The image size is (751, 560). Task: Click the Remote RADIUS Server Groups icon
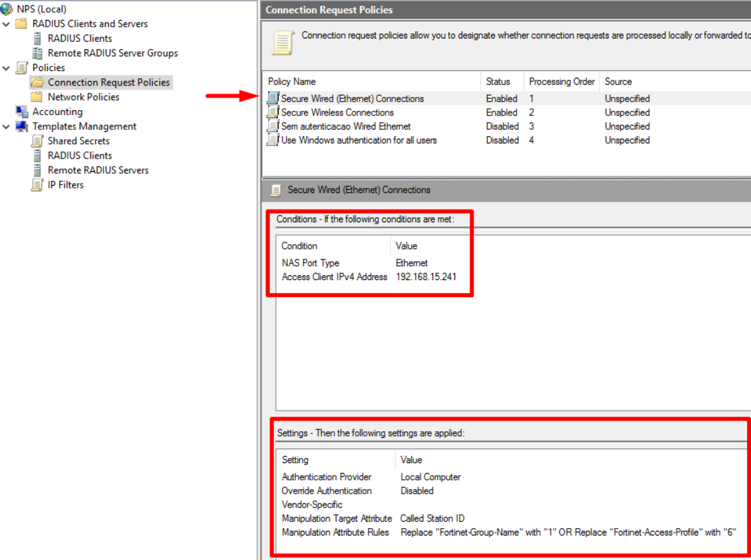pyautogui.click(x=37, y=53)
